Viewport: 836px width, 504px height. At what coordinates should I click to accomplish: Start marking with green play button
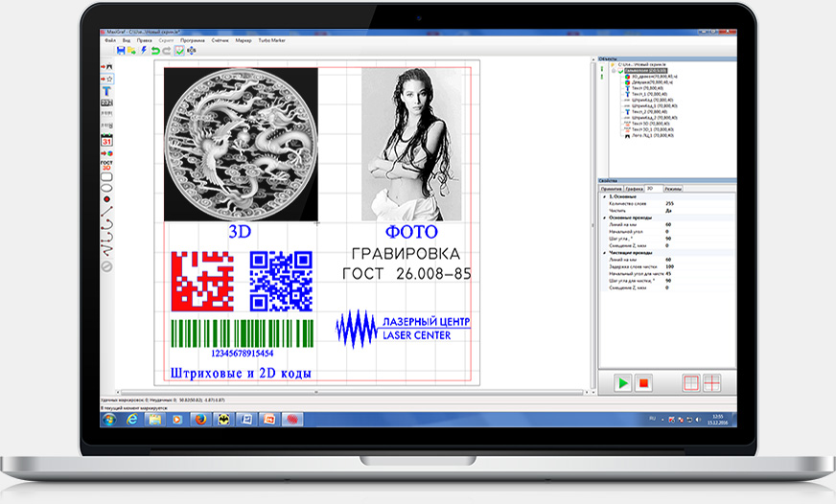(x=622, y=383)
